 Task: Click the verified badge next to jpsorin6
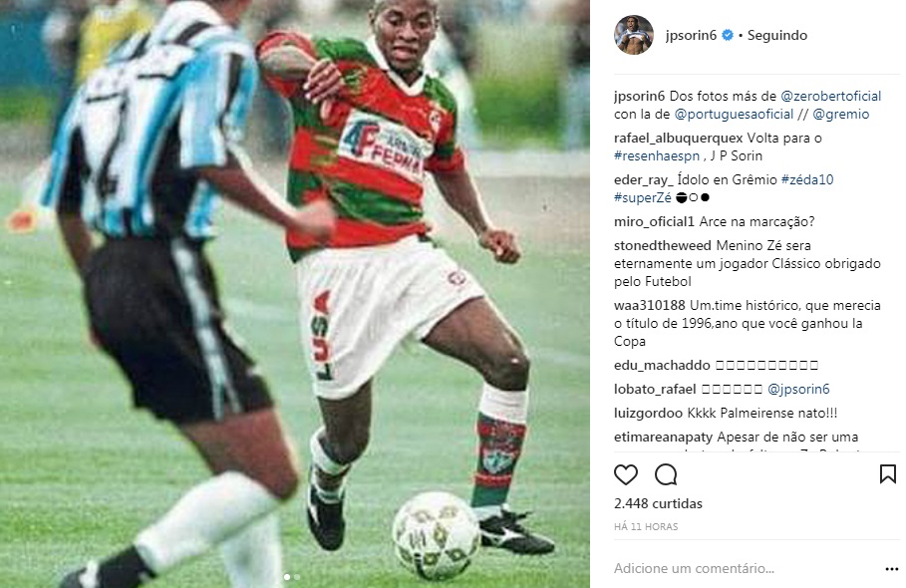pos(728,35)
